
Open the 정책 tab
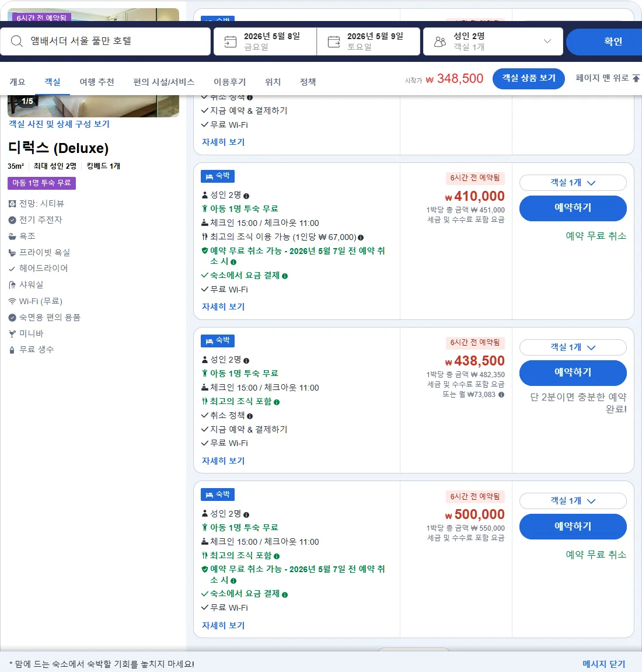tap(308, 82)
